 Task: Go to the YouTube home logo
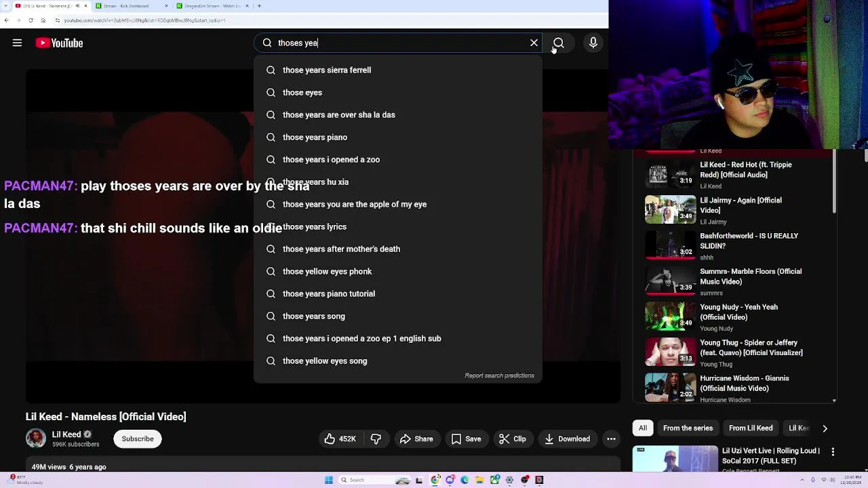[60, 43]
